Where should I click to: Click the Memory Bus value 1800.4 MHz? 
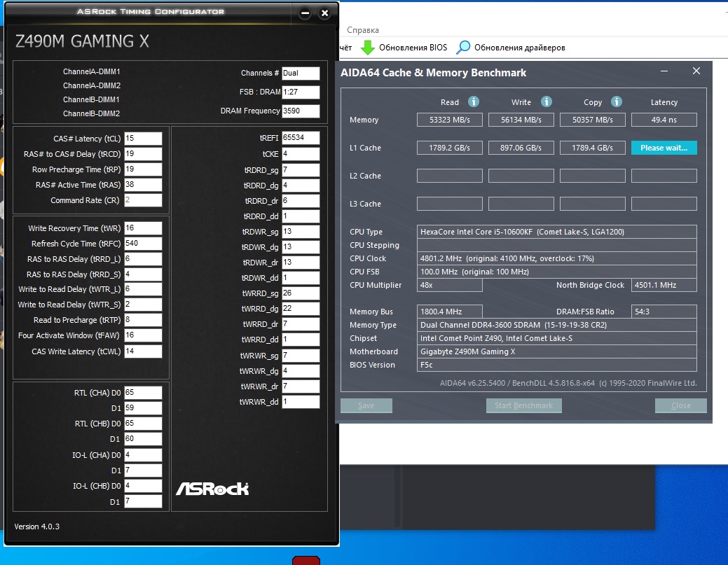[449, 312]
